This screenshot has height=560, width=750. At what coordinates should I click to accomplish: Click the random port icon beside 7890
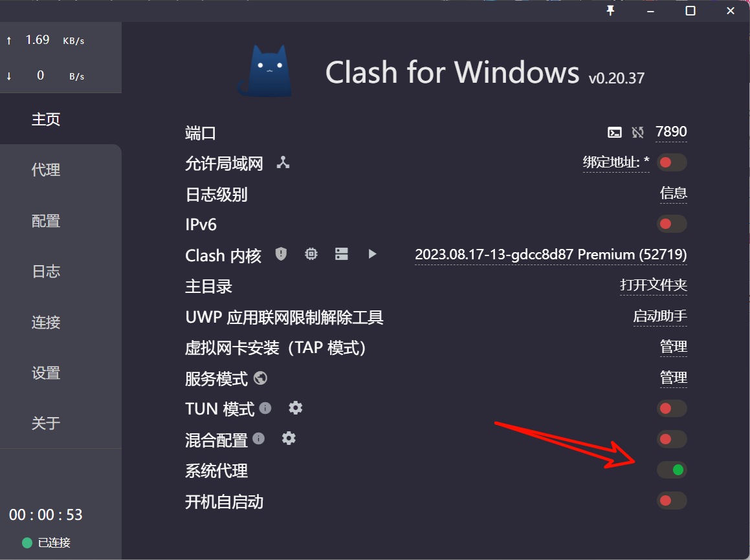coord(637,133)
